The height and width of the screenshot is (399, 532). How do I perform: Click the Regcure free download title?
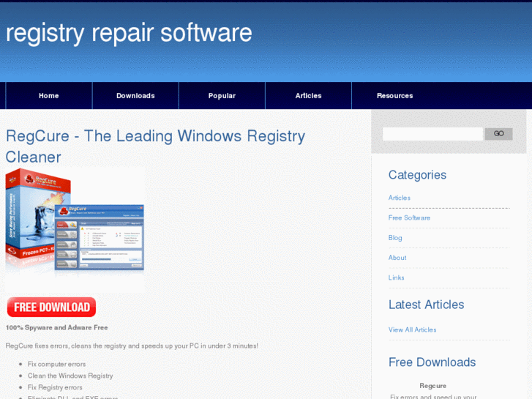[x=433, y=386]
